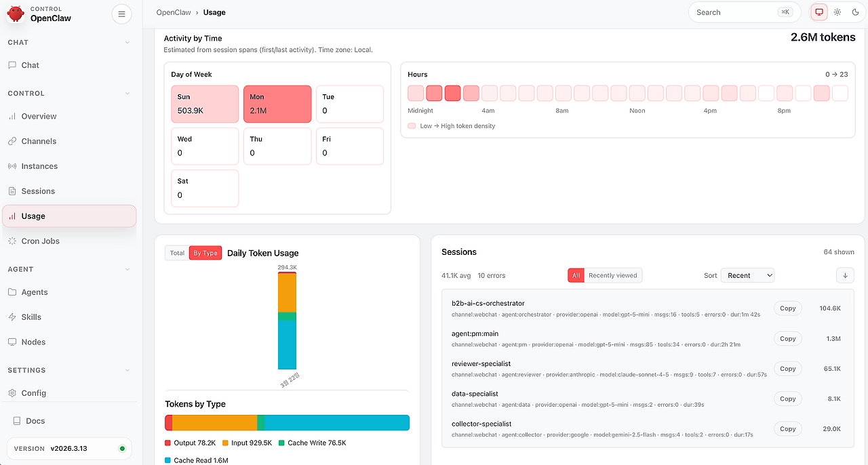Viewport: 868px width, 465px height.
Task: Go to Channels in the sidebar
Action: (x=69, y=141)
